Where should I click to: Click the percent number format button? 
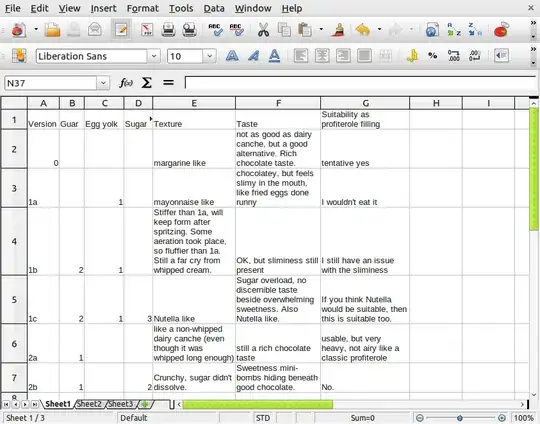[x=433, y=56]
